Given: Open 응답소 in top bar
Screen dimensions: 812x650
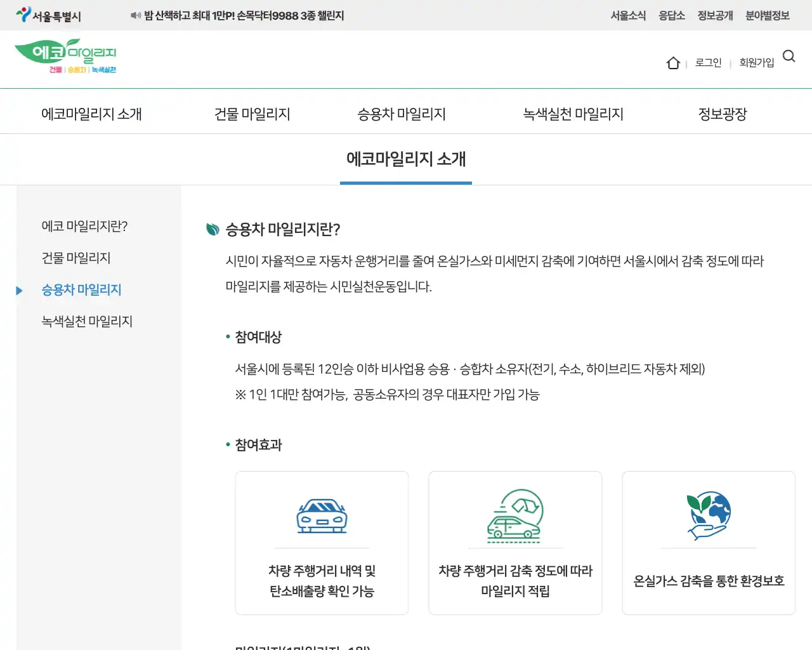Looking at the screenshot, I should tap(672, 15).
